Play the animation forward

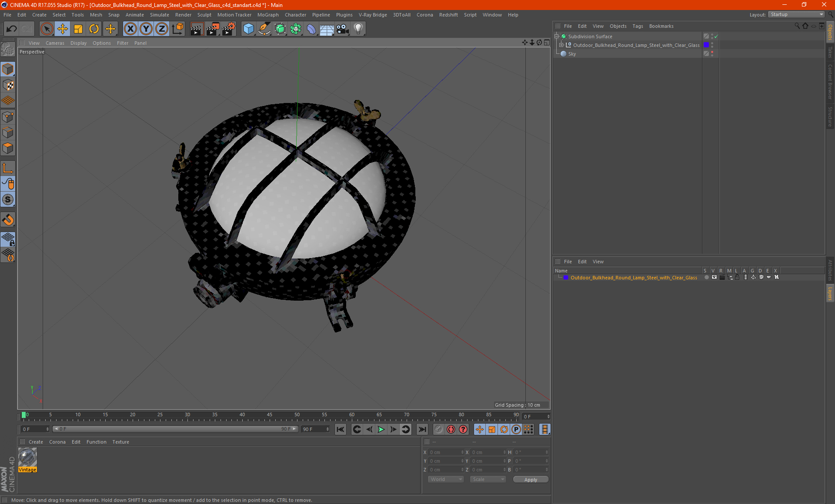pos(381,429)
